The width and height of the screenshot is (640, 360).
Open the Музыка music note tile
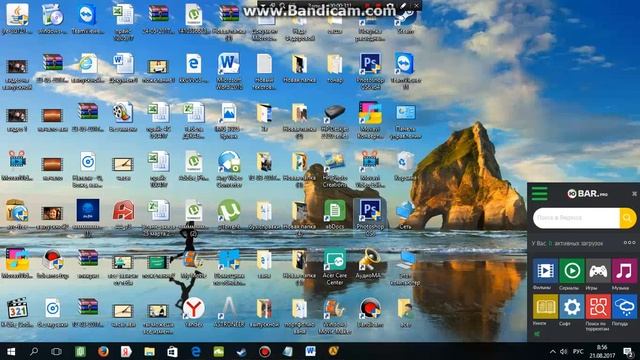pos(624,271)
